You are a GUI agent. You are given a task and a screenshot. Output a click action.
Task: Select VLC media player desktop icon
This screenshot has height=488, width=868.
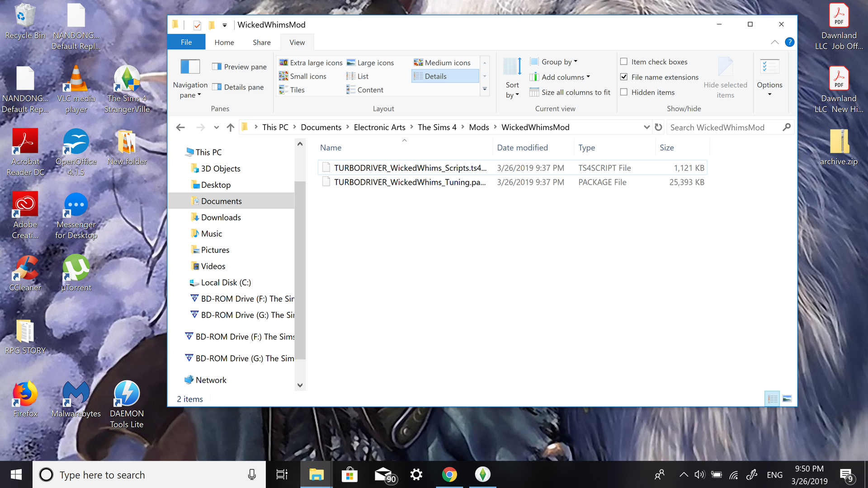tap(76, 89)
